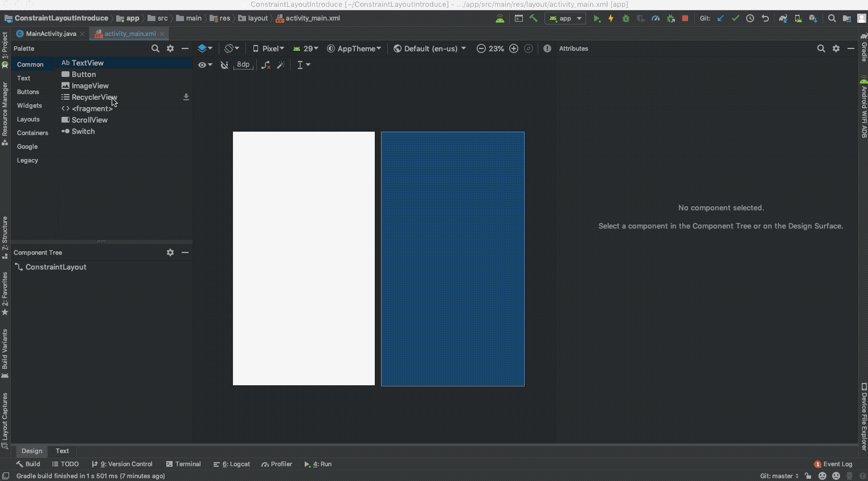Click the blueprint view preview

pos(453,259)
